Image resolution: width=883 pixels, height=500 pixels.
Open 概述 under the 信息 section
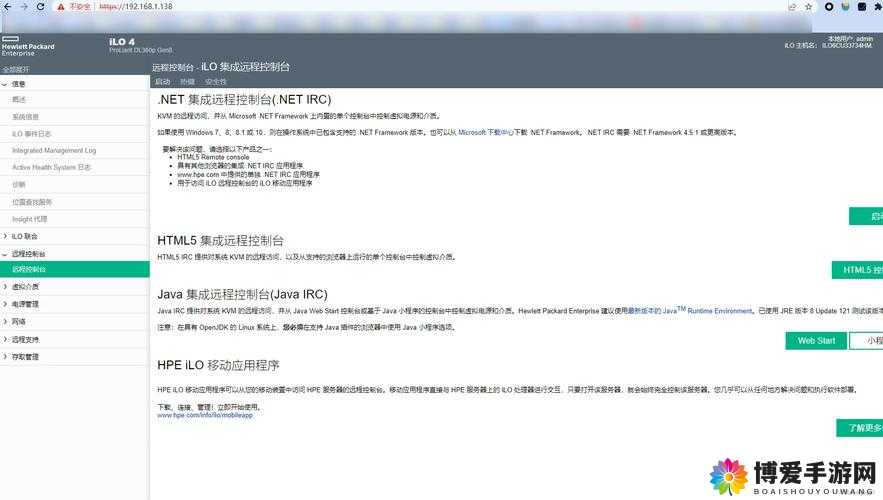coord(19,100)
